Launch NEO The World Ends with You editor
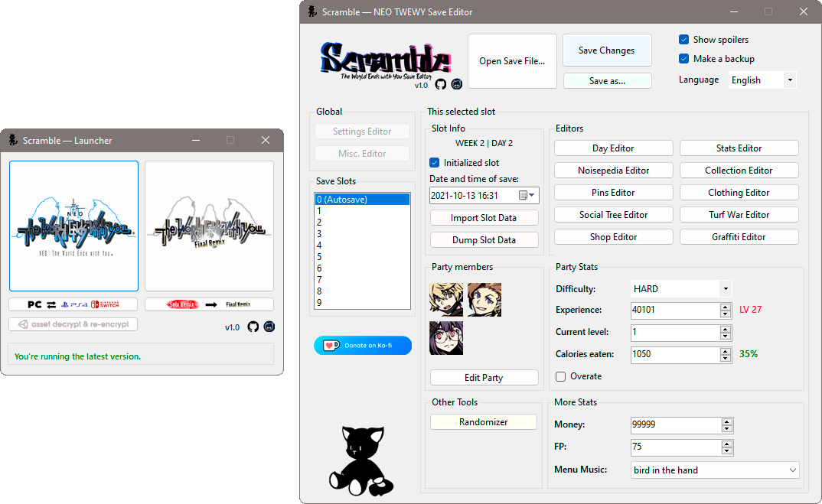822x504 pixels. [x=74, y=226]
